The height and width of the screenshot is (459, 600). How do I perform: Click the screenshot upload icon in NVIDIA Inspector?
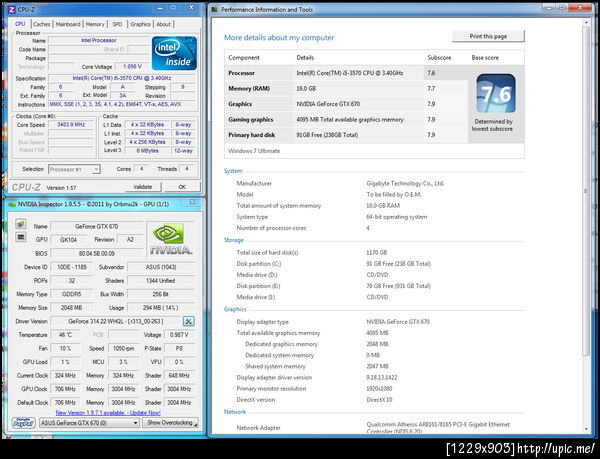pos(21,224)
